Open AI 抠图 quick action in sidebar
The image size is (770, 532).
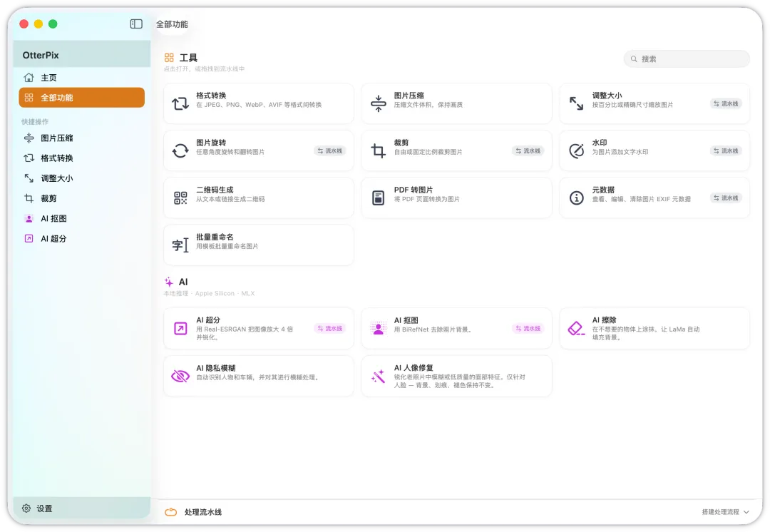click(81, 219)
